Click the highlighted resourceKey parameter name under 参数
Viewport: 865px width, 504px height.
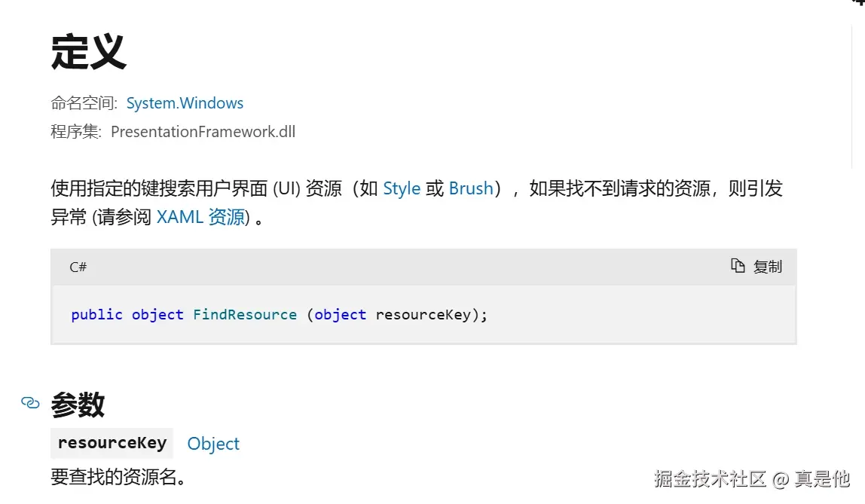tap(112, 443)
